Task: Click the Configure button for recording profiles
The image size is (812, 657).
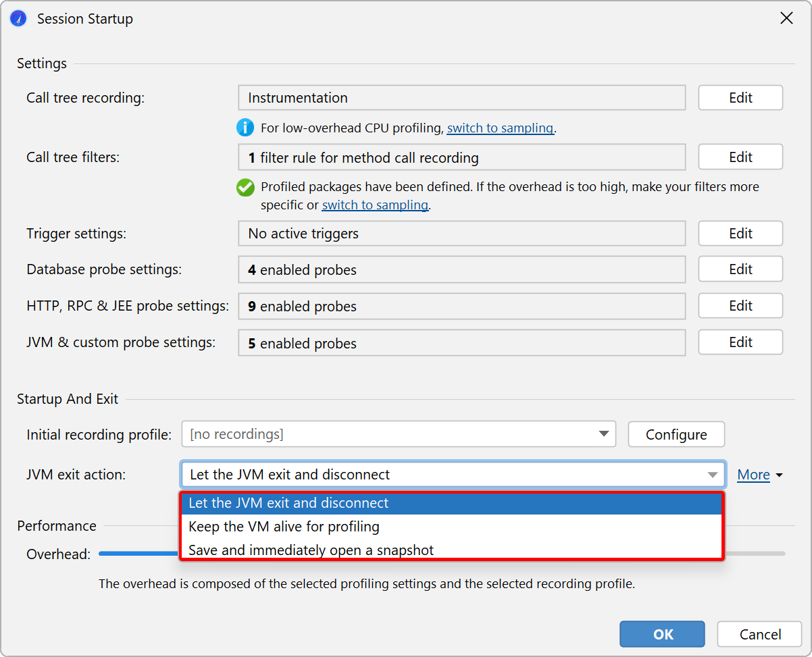Action: (676, 434)
